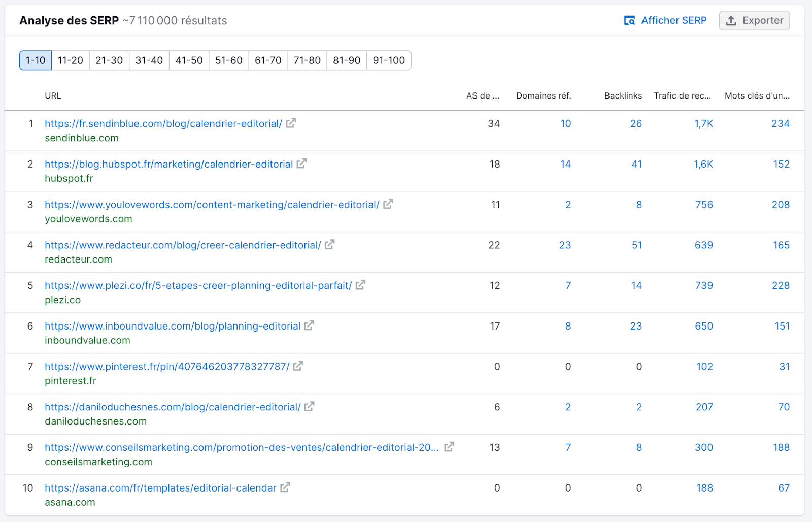Open the inboundvalue planning-editorial URL
Screen dimensions: 812x522
(x=173, y=326)
